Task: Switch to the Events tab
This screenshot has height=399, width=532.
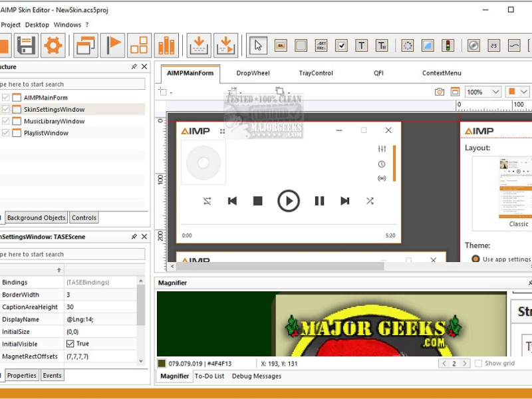Action: click(52, 376)
